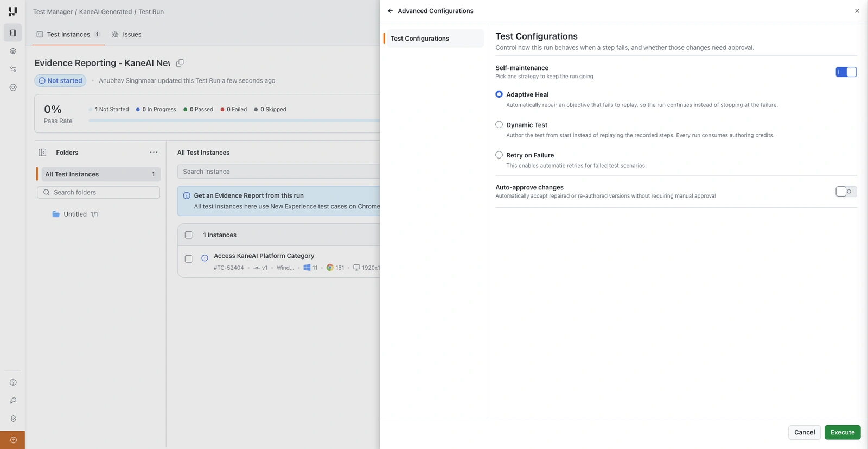868x449 pixels.
Task: Open the help question-mark sidebar icon
Action: point(13,382)
